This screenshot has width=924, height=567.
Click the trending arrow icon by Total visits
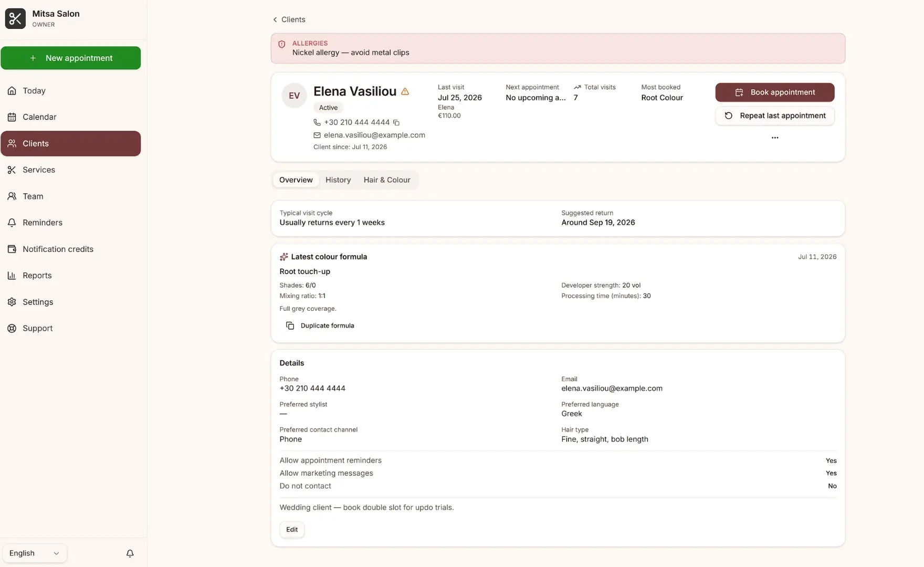tap(577, 87)
